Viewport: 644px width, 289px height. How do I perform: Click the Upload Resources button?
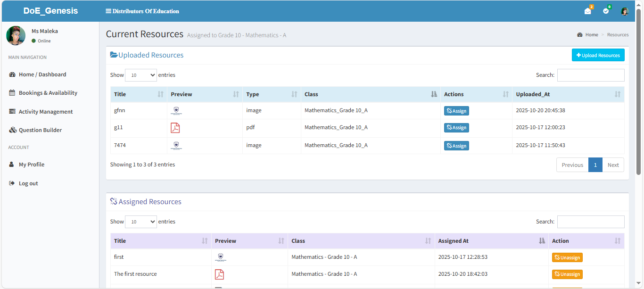tap(598, 55)
